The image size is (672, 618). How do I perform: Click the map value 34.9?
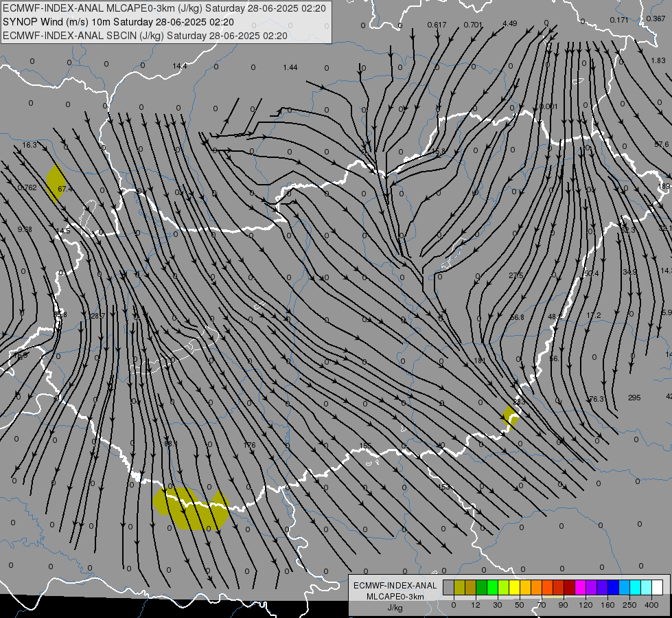[x=629, y=272]
